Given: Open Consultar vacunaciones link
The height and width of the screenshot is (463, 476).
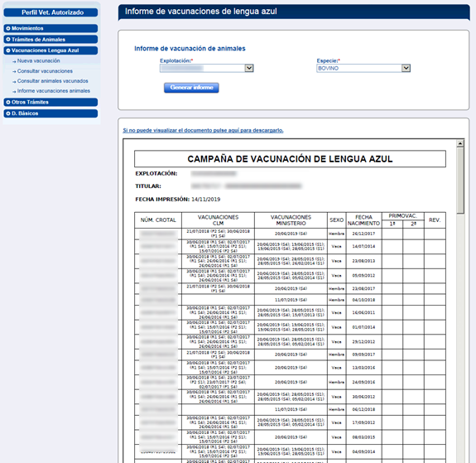Looking at the screenshot, I should [x=45, y=71].
